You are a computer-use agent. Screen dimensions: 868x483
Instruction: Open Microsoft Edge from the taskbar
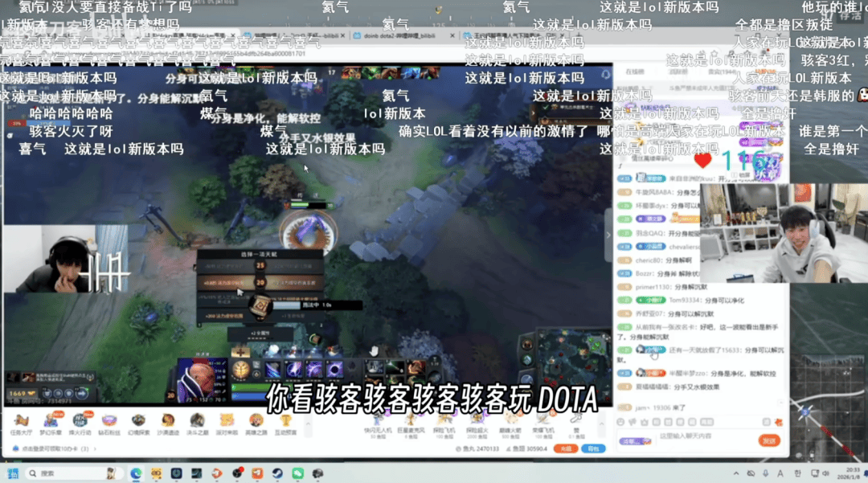pos(136,474)
